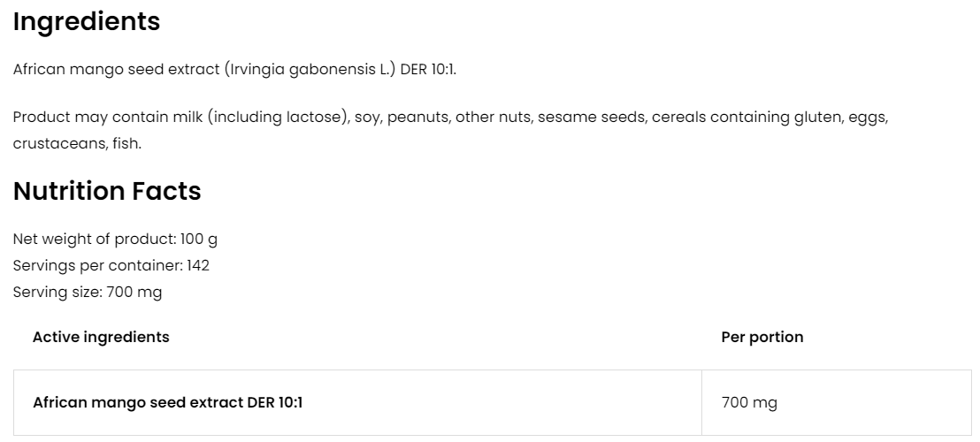
Task: Click the word "fish" ending the allergen warning
Action: [x=126, y=143]
